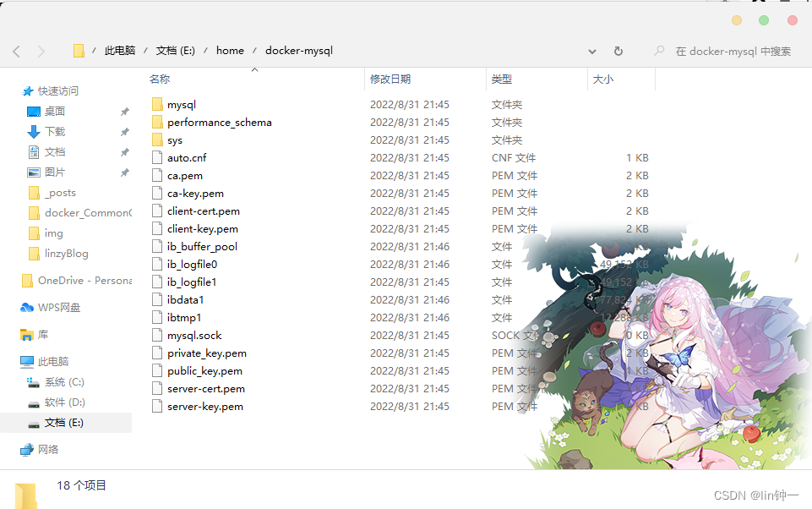Open the address bar history dropdown arrow
The width and height of the screenshot is (812, 509).
coord(591,51)
